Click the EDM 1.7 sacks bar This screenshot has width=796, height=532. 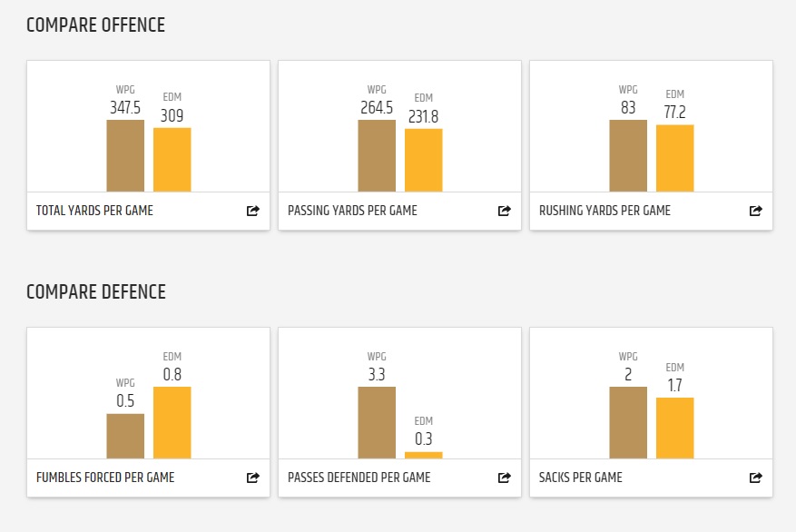coord(674,428)
